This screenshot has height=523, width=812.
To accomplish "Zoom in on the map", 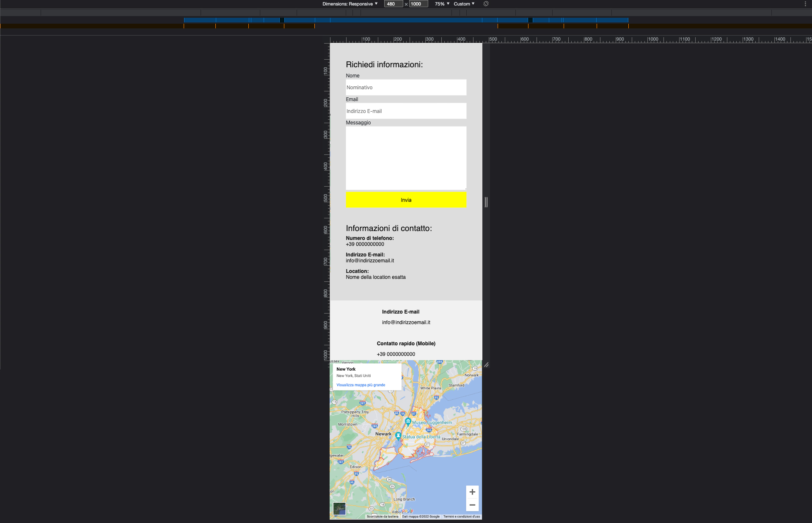I will [x=472, y=492].
